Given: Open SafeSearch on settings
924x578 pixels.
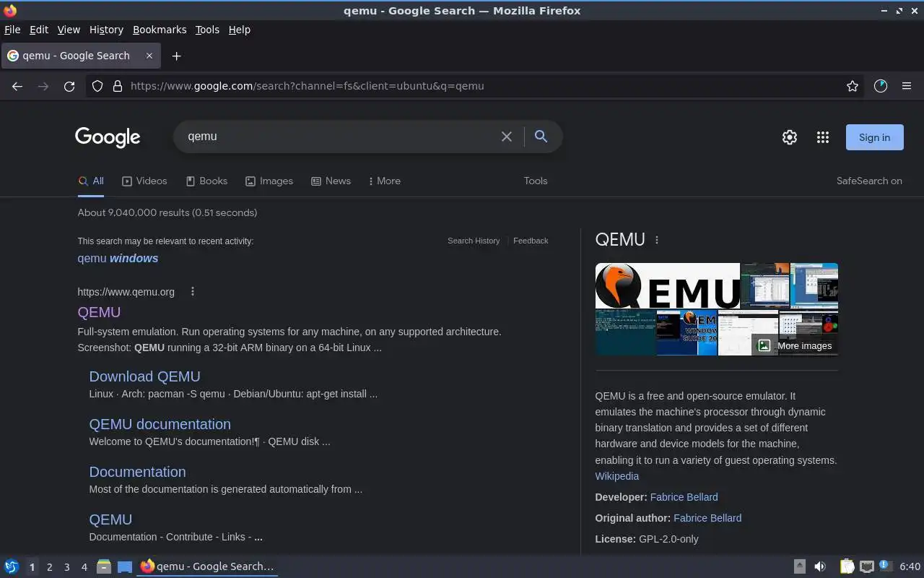Looking at the screenshot, I should click(x=869, y=181).
